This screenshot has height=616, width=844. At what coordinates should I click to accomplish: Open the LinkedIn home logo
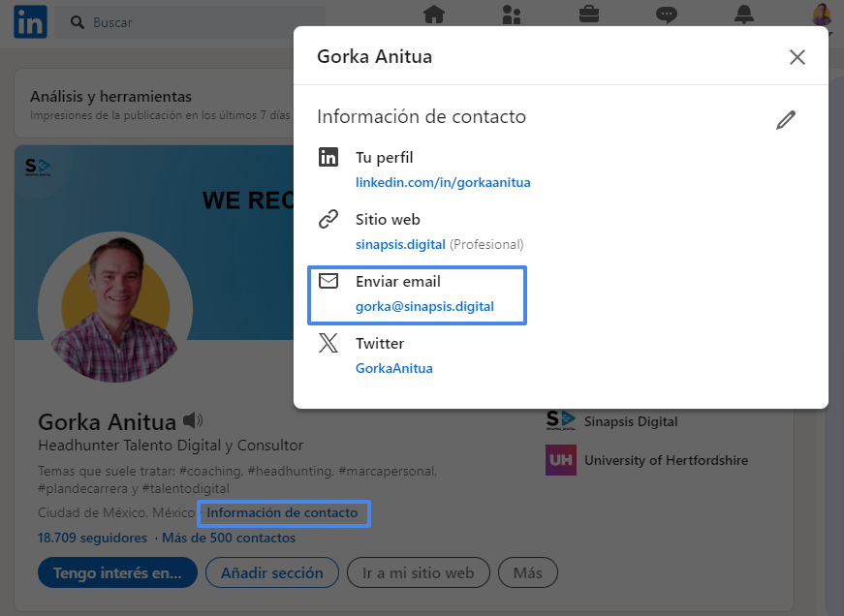30,21
